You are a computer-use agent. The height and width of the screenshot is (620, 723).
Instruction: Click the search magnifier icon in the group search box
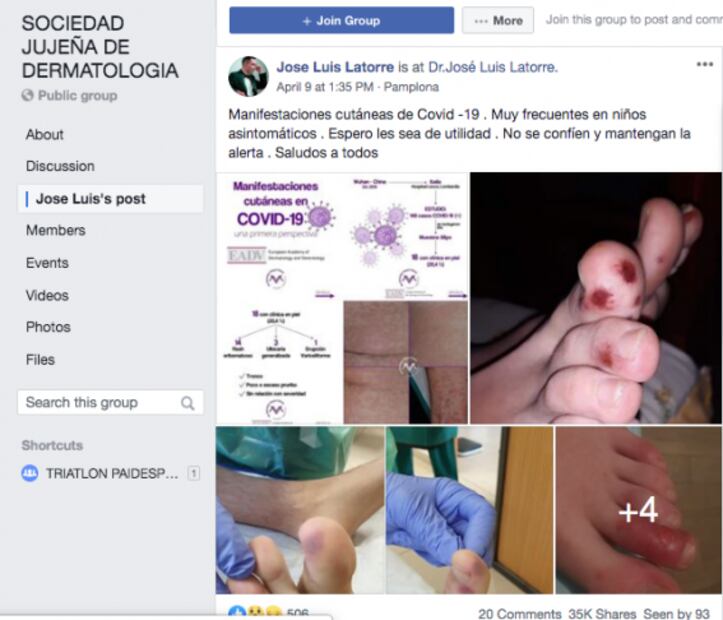[188, 403]
